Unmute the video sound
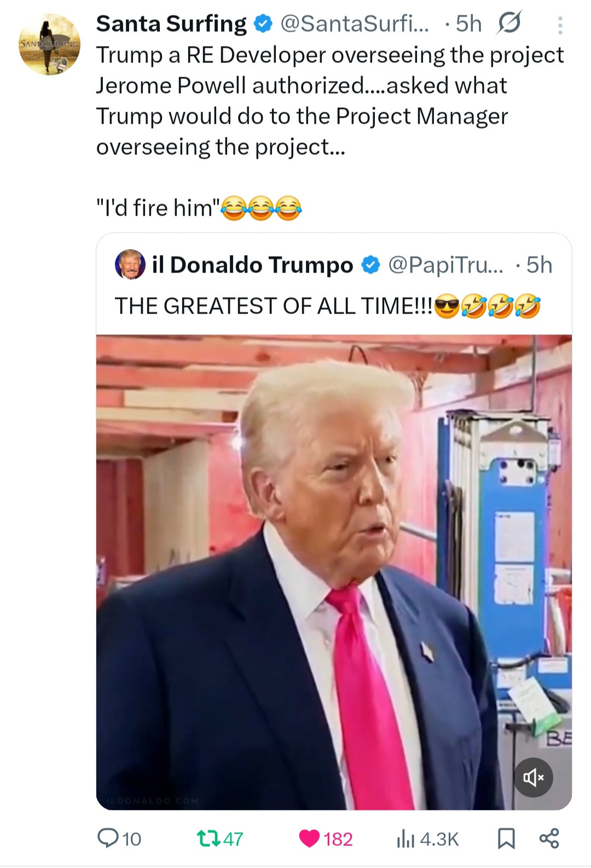The height and width of the screenshot is (868, 591). tap(533, 777)
